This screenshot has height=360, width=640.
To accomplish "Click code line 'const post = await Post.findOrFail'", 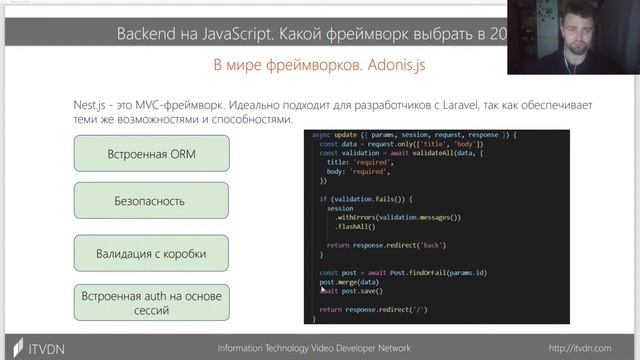I will click(403, 273).
